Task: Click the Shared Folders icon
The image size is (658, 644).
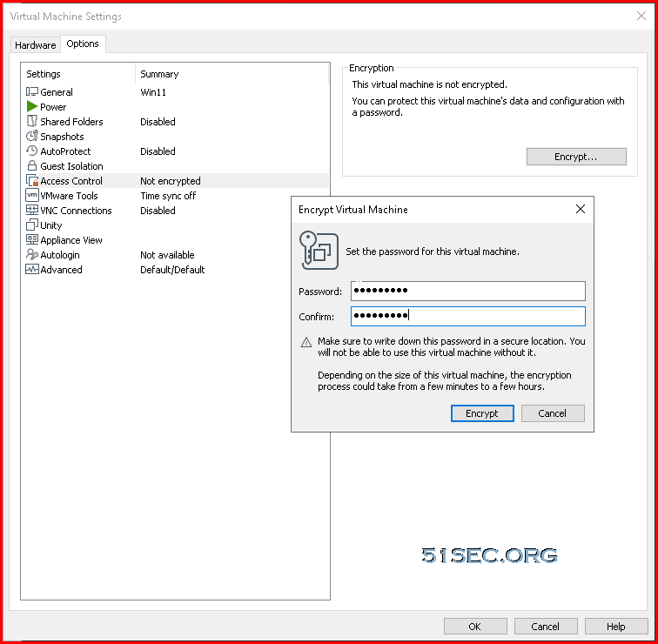Action: point(32,121)
